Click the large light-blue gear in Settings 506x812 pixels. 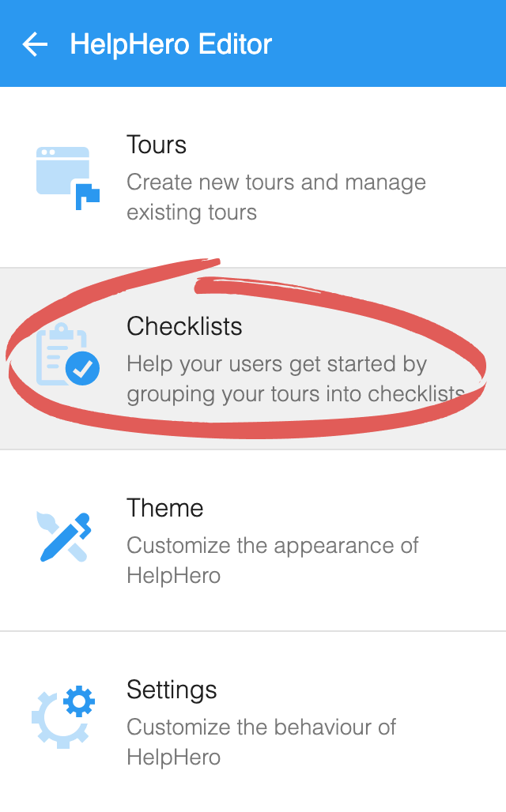pyautogui.click(x=59, y=720)
